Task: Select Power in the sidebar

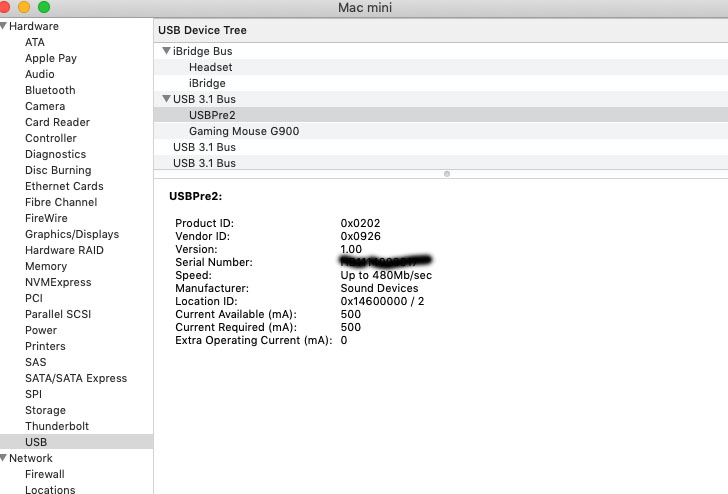Action: click(x=41, y=330)
